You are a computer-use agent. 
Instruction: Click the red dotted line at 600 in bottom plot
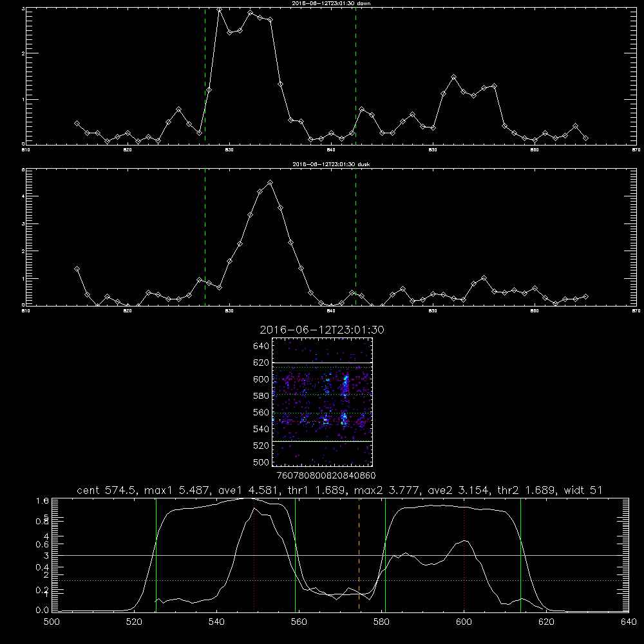(x=464, y=555)
